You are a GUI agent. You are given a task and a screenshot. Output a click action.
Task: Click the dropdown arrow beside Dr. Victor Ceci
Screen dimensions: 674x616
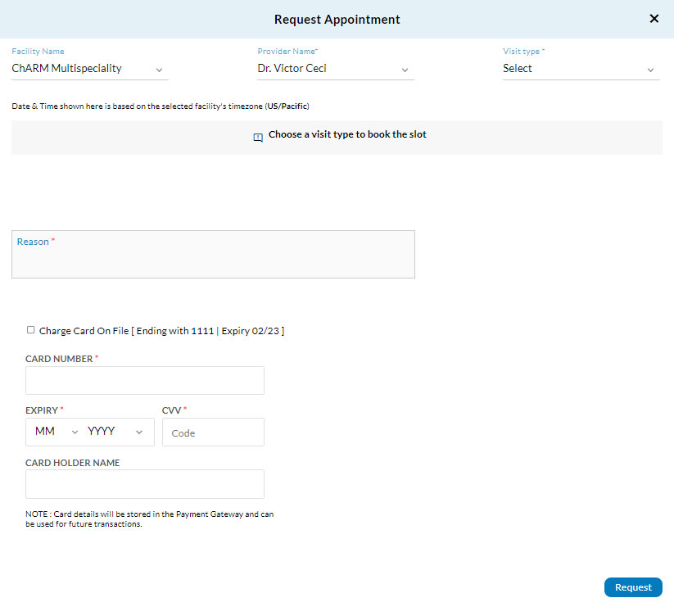click(405, 70)
